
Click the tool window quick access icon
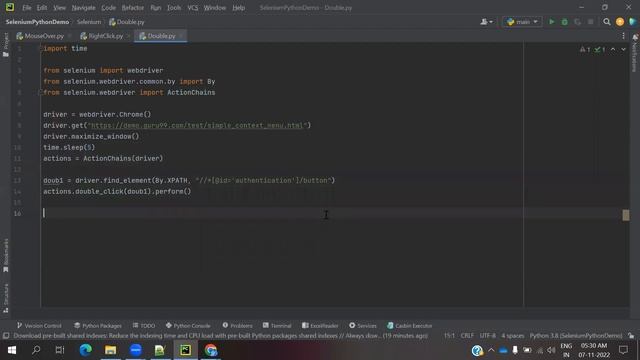click(6, 336)
